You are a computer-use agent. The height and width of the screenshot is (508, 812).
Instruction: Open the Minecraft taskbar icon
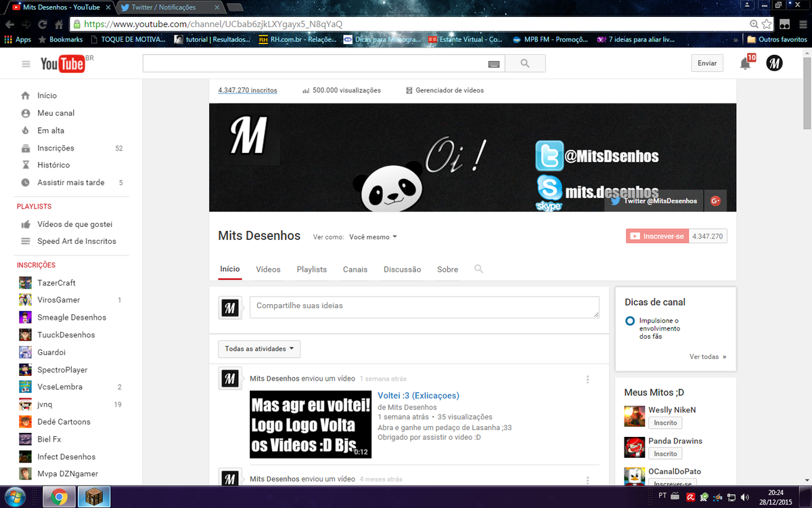click(x=94, y=498)
